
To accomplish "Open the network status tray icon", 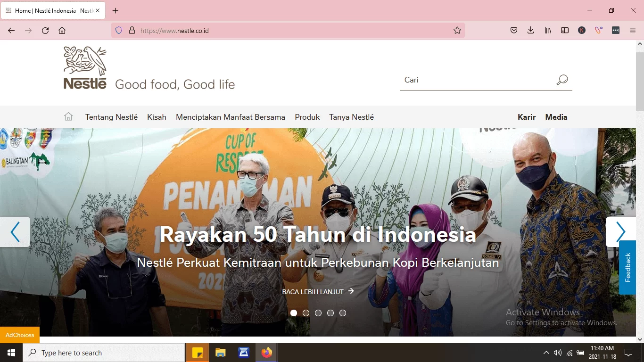I will point(570,353).
